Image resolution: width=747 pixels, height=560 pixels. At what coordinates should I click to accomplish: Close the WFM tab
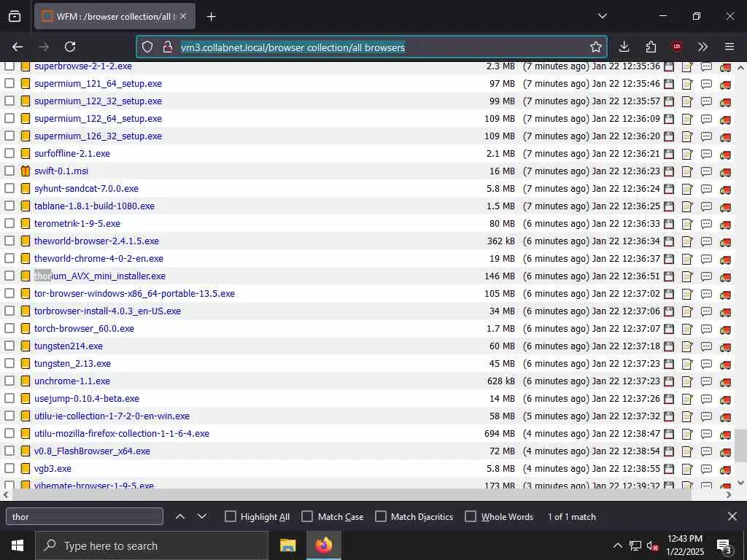coord(183,17)
